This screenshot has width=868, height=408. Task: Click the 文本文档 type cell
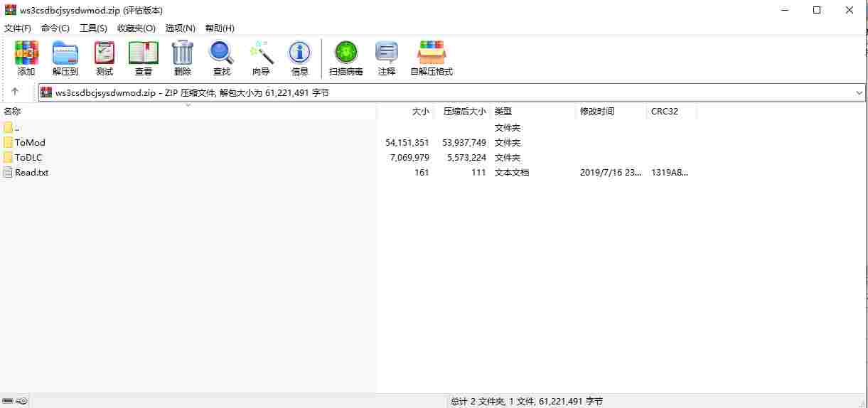coord(512,172)
